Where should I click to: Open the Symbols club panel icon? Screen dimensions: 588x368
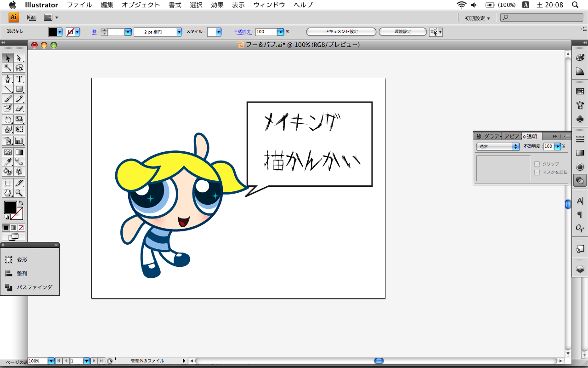tap(580, 119)
